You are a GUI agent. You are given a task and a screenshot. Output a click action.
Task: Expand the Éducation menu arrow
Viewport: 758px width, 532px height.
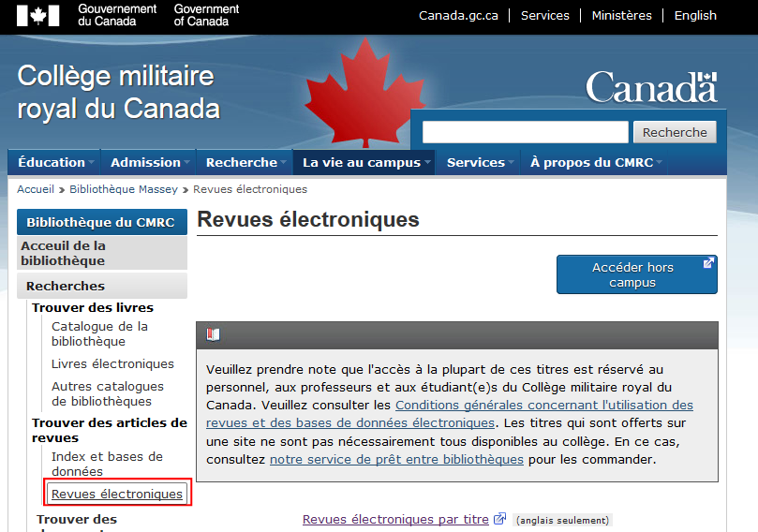tap(91, 163)
